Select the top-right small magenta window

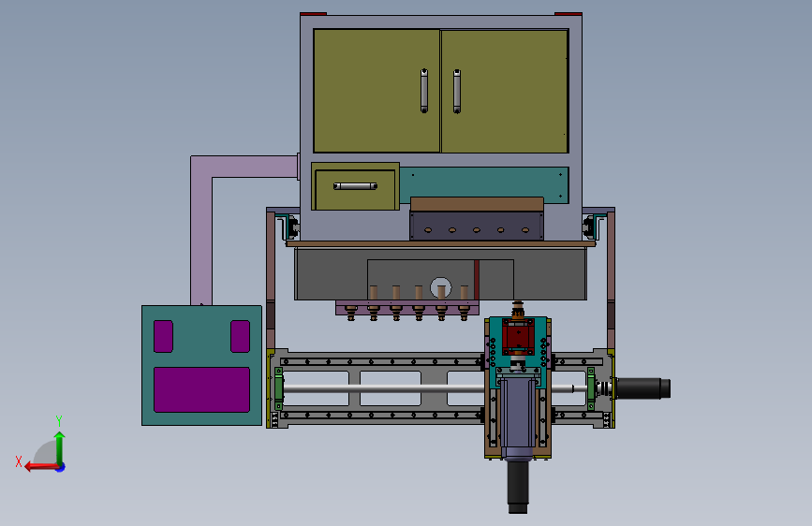tap(241, 337)
